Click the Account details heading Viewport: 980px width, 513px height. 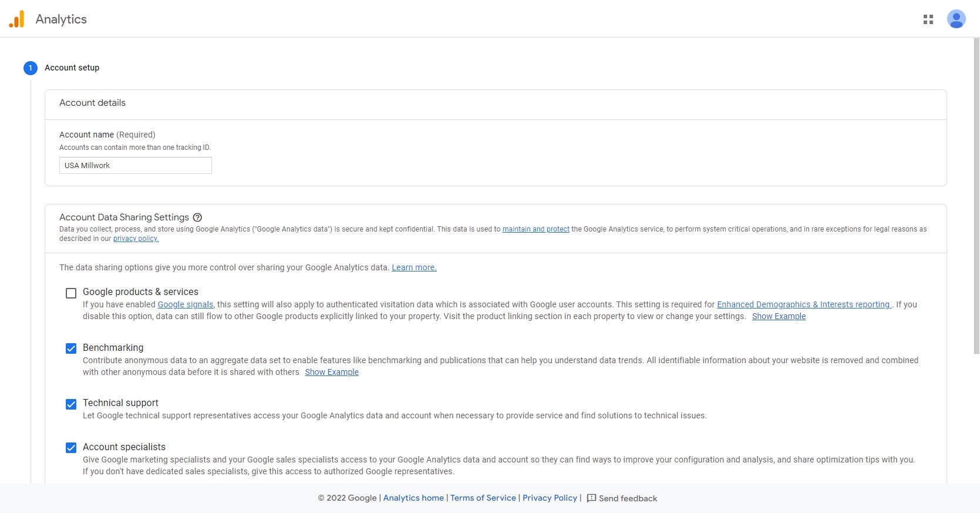coord(92,103)
